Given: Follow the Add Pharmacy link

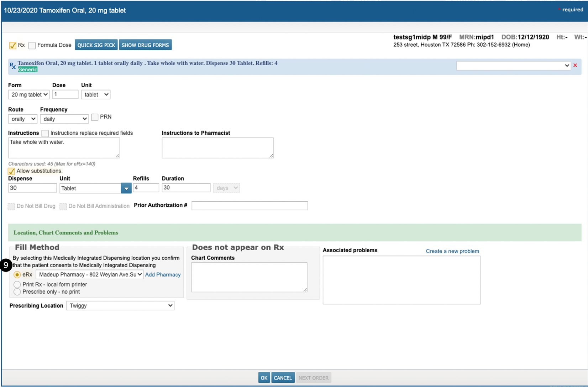Looking at the screenshot, I should 163,275.
